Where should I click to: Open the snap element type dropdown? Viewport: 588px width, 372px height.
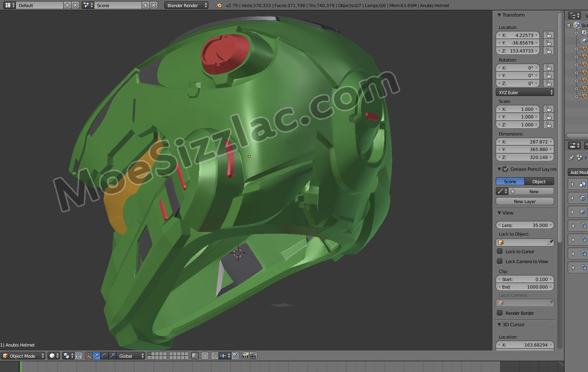(x=225, y=356)
